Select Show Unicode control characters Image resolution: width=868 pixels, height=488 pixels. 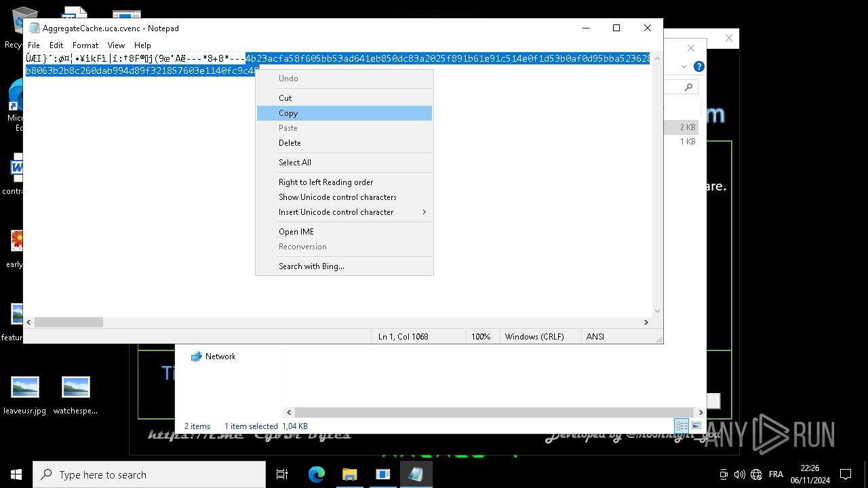click(344, 197)
